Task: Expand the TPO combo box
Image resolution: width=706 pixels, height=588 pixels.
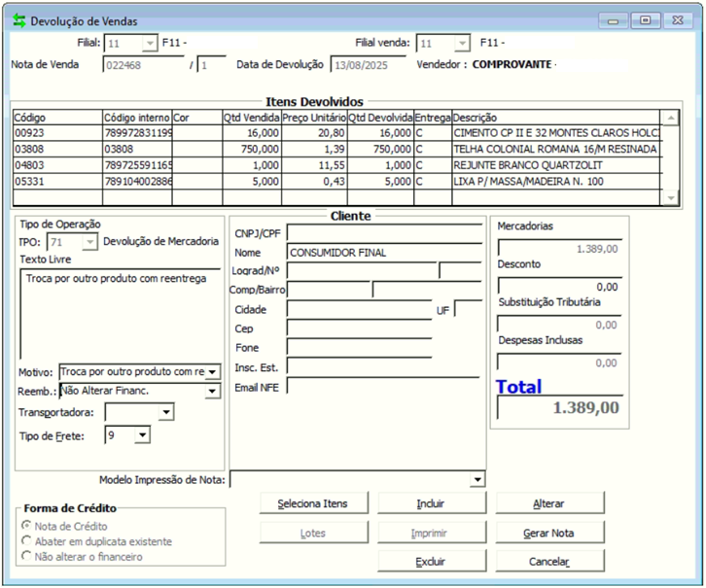Action: (89, 242)
